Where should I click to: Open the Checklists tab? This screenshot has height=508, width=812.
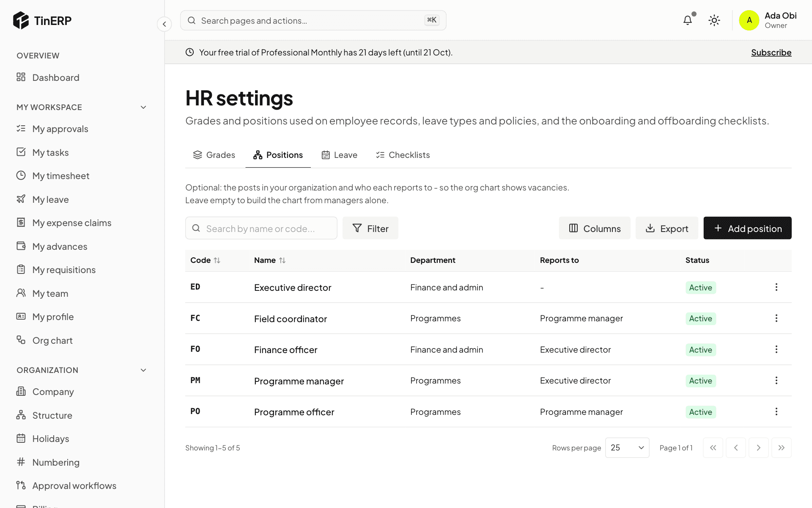point(403,155)
